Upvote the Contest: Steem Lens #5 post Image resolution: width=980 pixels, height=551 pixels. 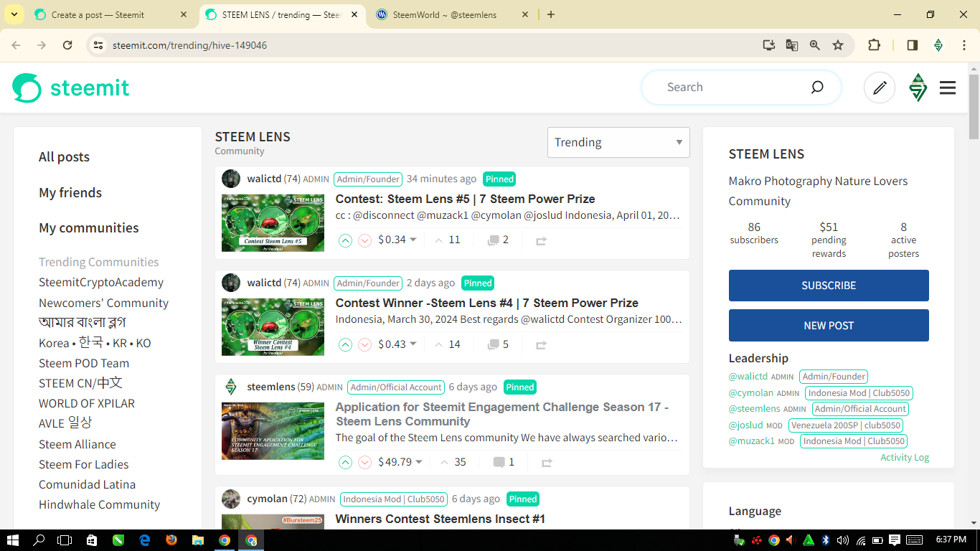click(x=345, y=240)
